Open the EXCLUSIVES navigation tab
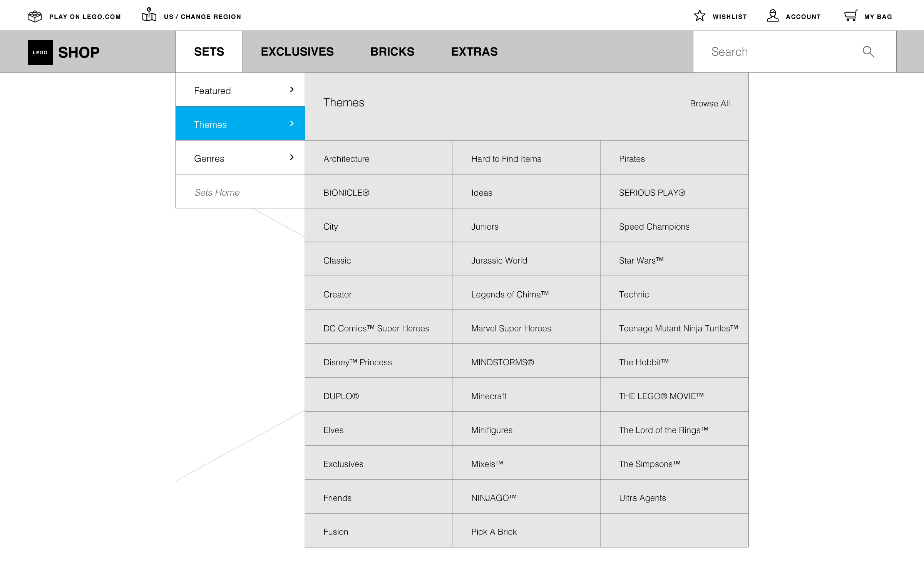924x578 pixels. 297,52
